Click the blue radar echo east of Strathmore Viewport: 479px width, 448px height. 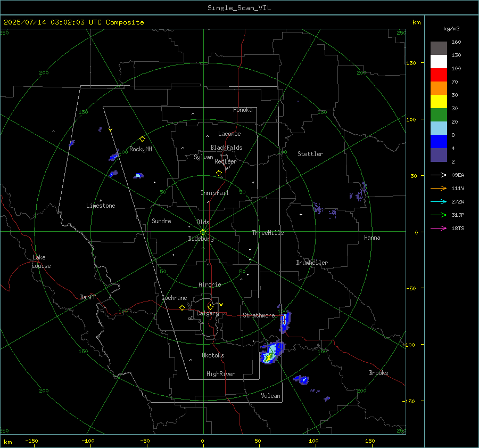coord(285,321)
